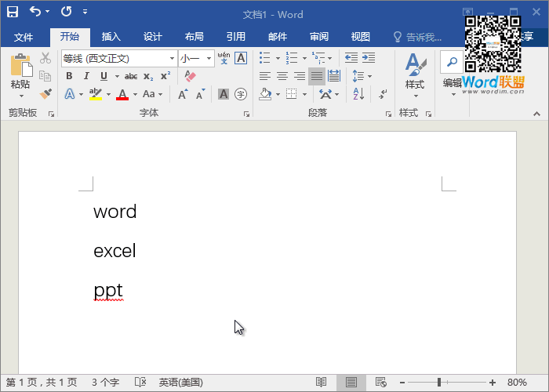Save the document using the floppy disk icon

pyautogui.click(x=13, y=12)
